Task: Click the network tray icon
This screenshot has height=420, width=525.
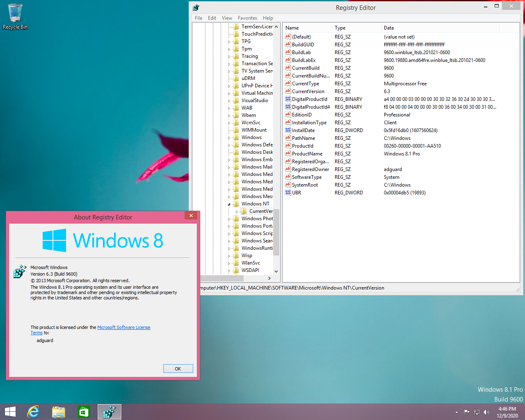Action: click(x=477, y=412)
